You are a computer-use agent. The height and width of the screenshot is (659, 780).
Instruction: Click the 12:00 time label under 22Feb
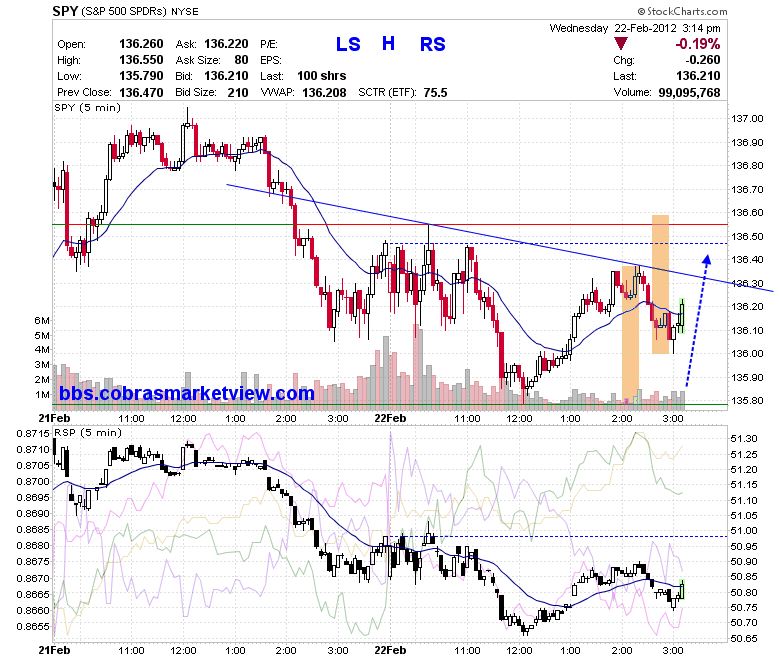click(519, 419)
